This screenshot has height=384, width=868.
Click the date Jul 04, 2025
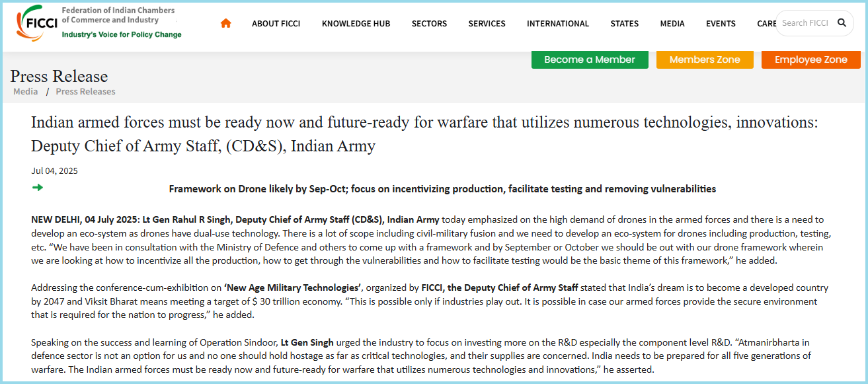[x=54, y=171]
